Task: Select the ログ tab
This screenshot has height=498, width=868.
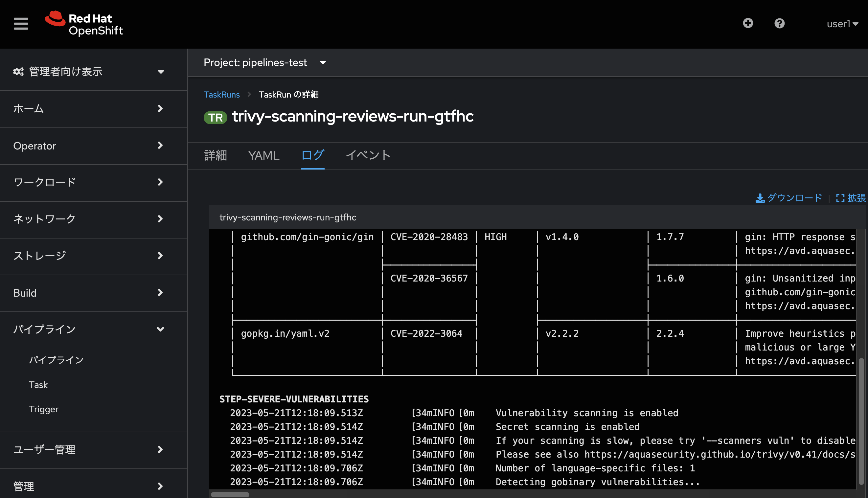Action: coord(312,155)
